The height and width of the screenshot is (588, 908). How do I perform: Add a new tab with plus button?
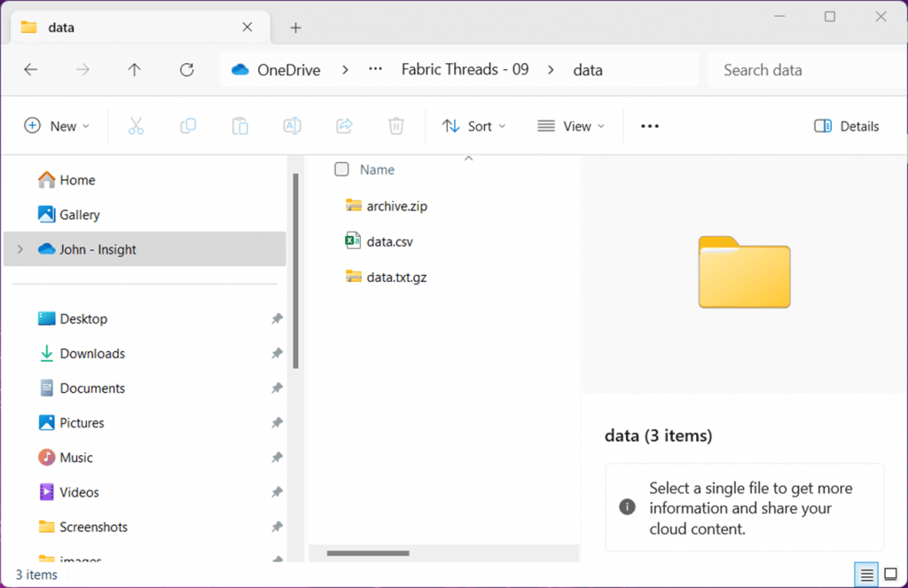point(296,27)
